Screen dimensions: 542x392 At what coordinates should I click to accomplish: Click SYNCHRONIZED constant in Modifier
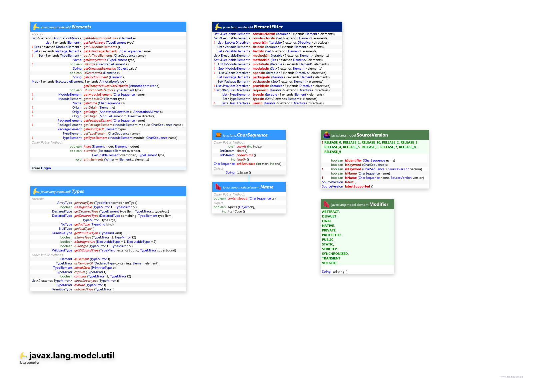click(x=335, y=254)
